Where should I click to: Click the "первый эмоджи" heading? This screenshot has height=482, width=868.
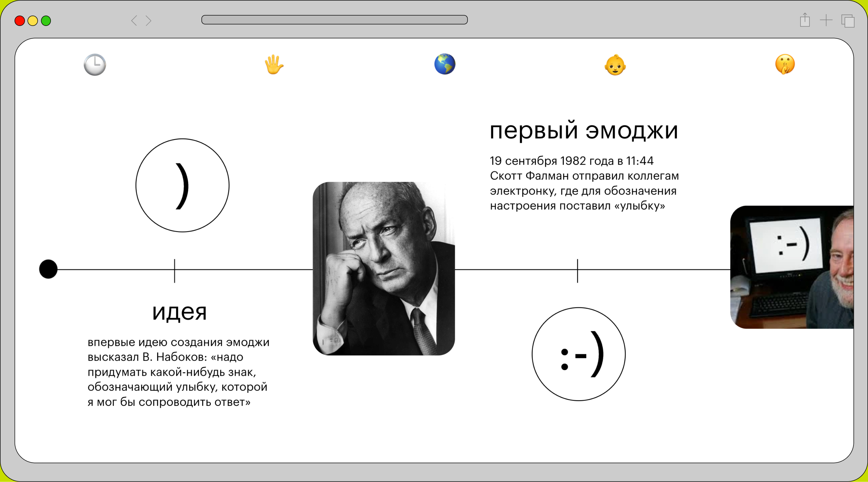pos(584,131)
